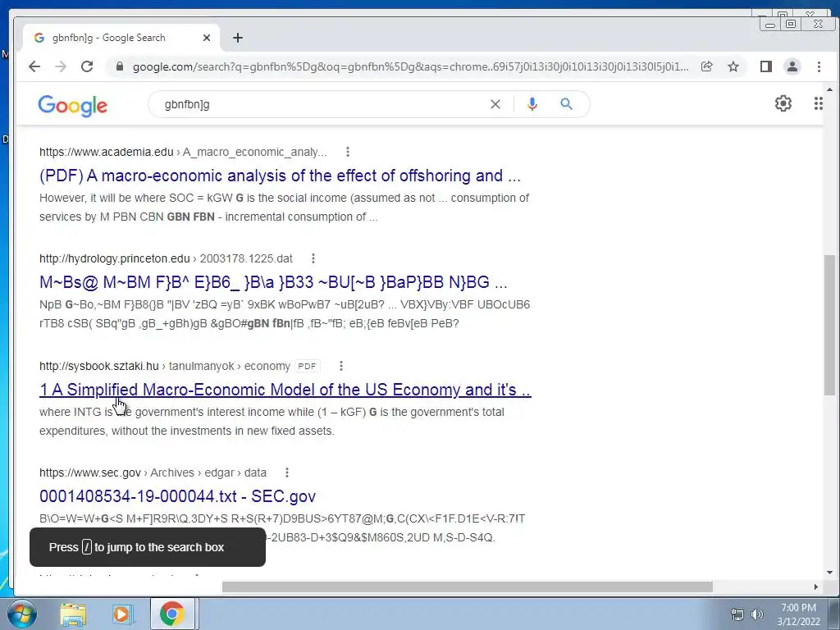Click the address bar URL
This screenshot has height=630, width=840.
point(410,67)
